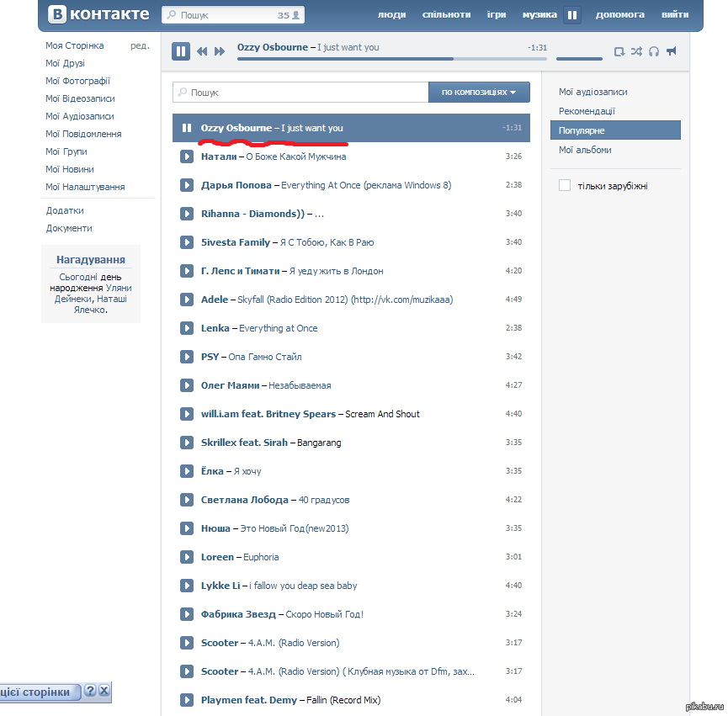Play Ёлка – Я хочу
The image size is (728, 716).
pyautogui.click(x=187, y=471)
